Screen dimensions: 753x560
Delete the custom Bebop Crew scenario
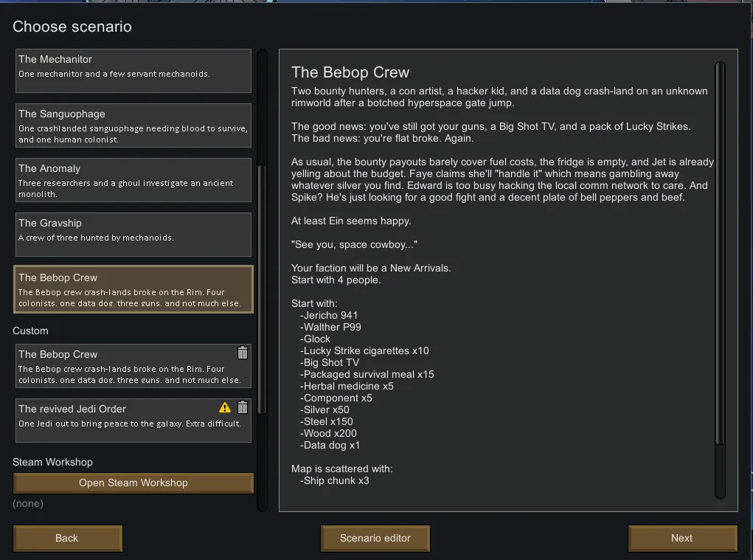point(243,353)
